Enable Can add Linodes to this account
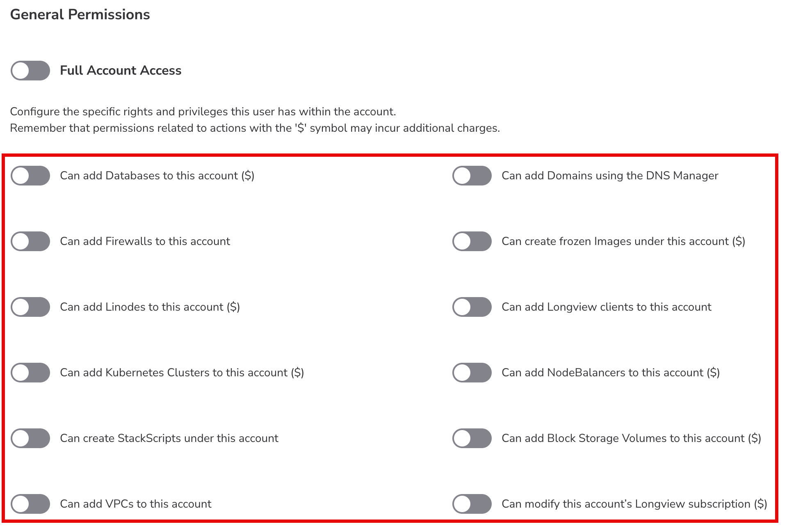812x531 pixels. tap(30, 307)
